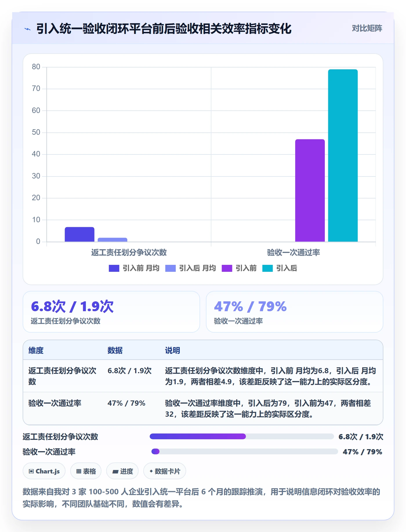Click the 返工责任划分争议次数 progress bar
Viewport: 406px width, 532px height.
(242, 436)
